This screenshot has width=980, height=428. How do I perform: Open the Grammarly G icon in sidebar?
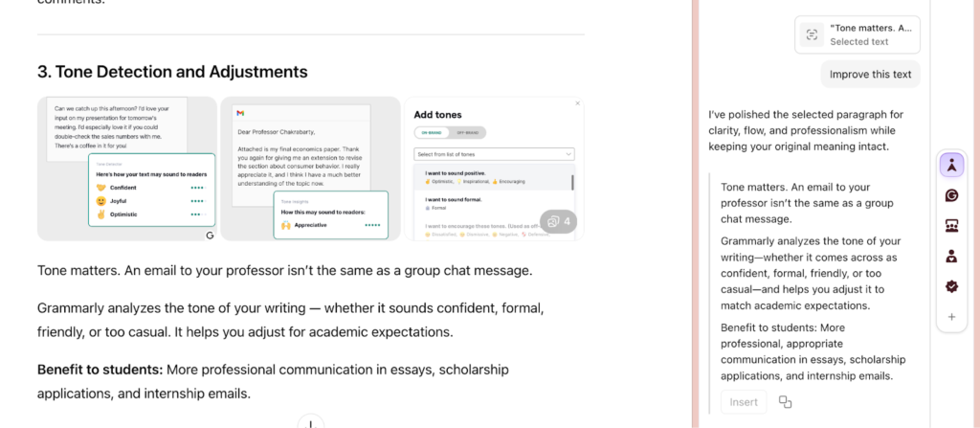click(951, 196)
